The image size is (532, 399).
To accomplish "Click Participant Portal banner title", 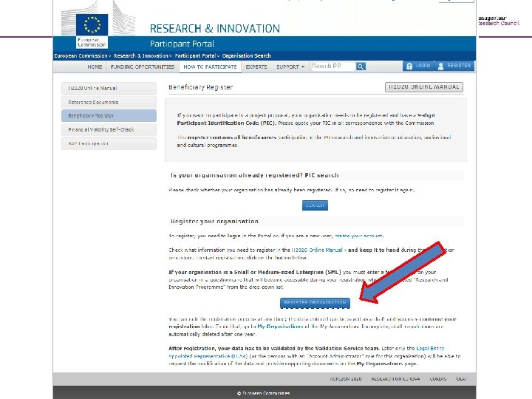I will (x=182, y=44).
